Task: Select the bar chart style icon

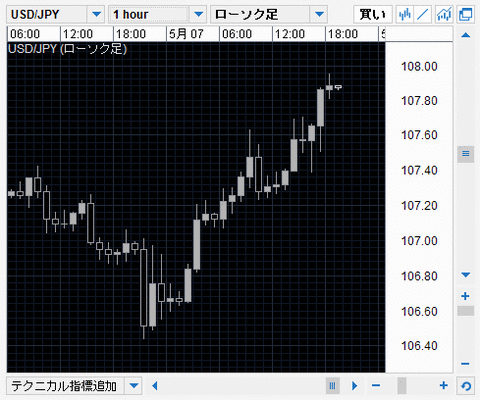Action: 404,14
